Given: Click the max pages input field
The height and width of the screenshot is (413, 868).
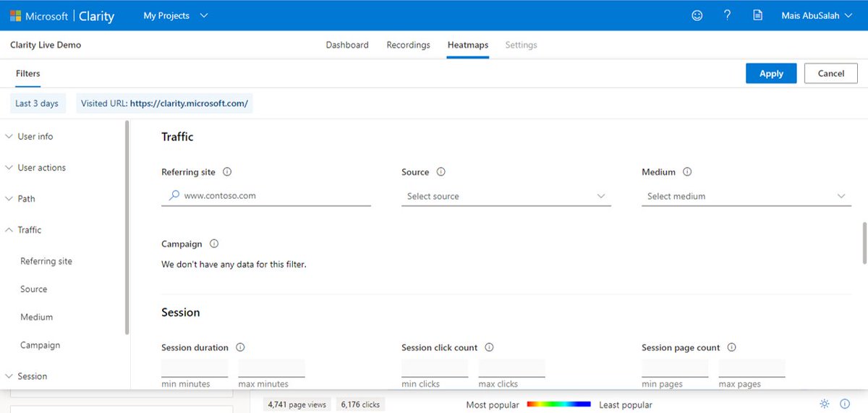Looking at the screenshot, I should [x=752, y=367].
